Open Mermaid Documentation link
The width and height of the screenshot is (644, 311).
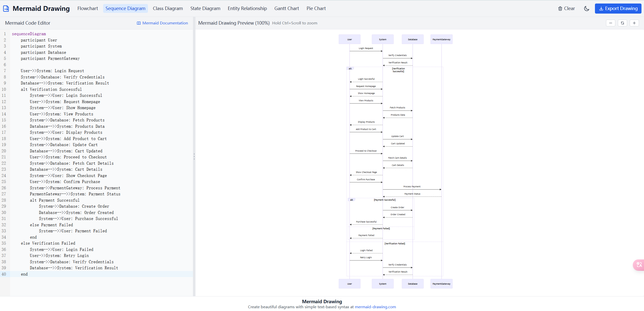coord(162,23)
